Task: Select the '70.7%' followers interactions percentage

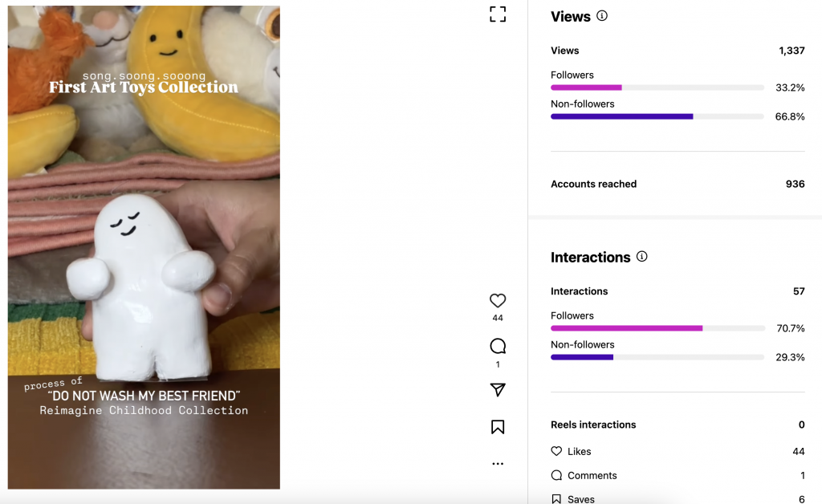Action: point(791,328)
